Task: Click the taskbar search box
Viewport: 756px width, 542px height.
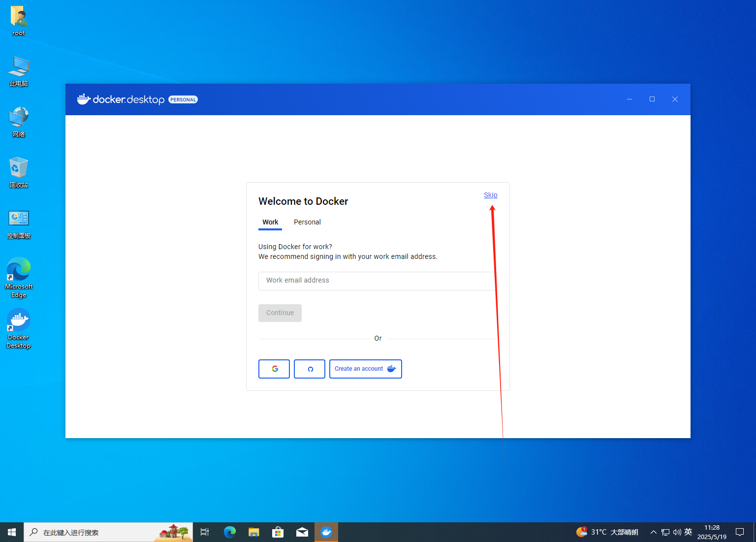Action: 108,532
